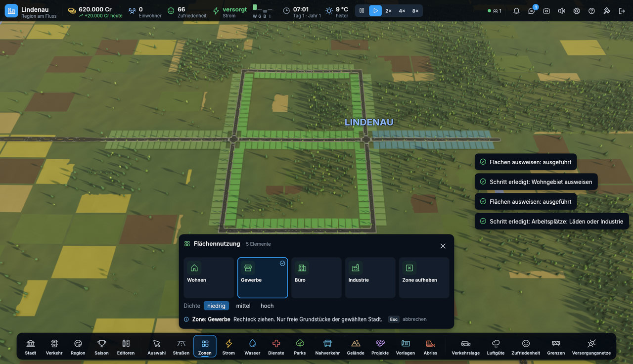Open chat messages with badge

point(532,11)
